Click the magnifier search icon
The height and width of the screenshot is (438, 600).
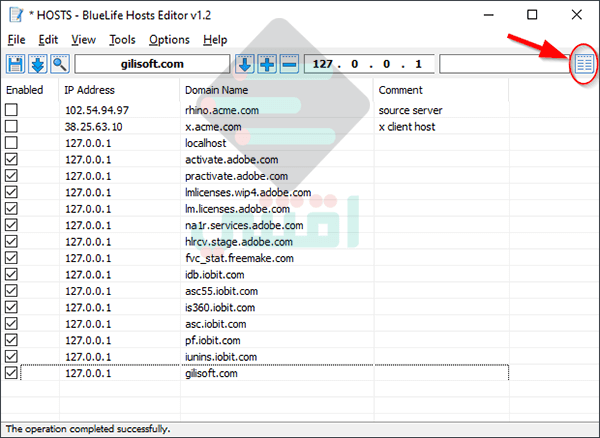60,64
